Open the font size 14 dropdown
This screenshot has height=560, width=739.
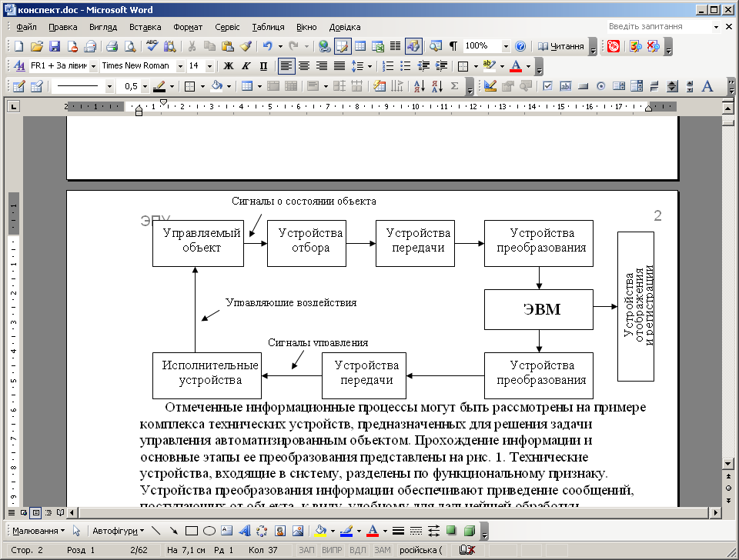[x=209, y=66]
